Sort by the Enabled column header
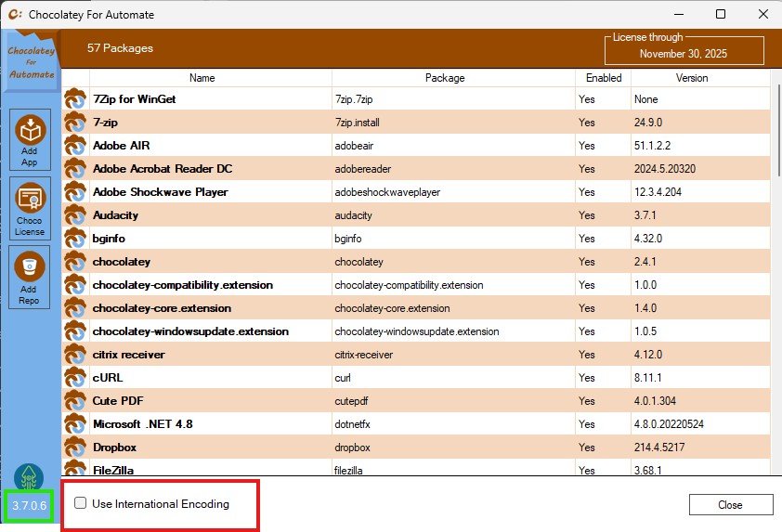The width and height of the screenshot is (782, 532). [604, 78]
